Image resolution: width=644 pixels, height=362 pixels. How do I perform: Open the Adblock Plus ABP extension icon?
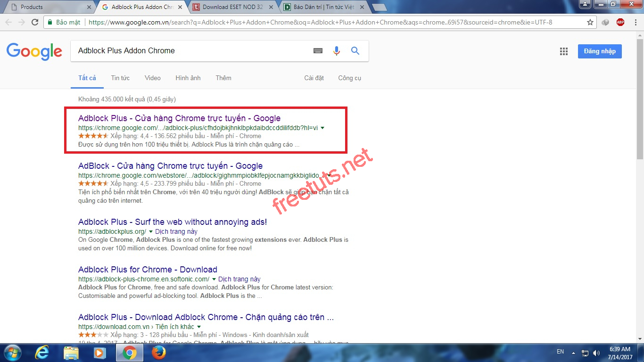click(620, 22)
